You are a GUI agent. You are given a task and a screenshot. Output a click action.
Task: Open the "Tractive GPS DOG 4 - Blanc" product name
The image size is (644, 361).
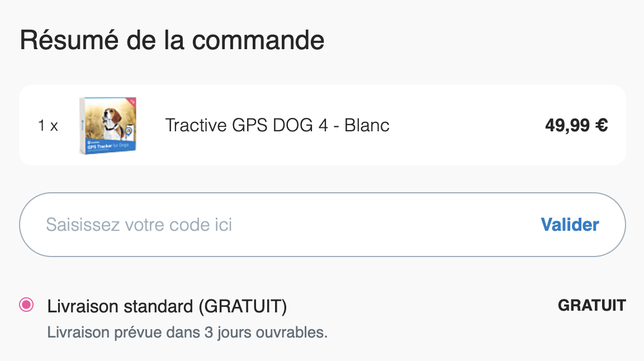tap(277, 125)
